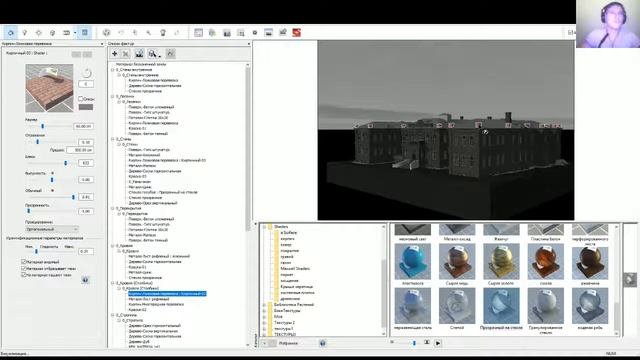Click the second gray button above brick preview
The image size is (640, 360).
coord(87,54)
